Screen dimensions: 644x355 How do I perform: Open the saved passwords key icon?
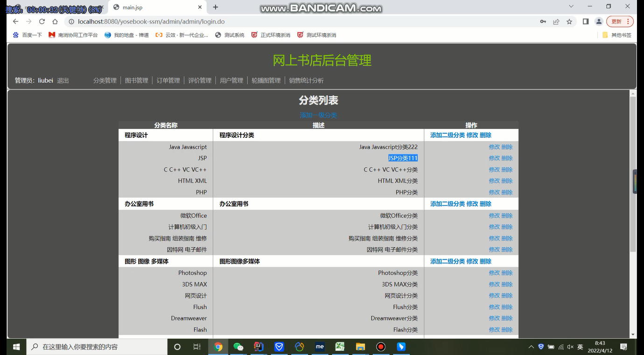click(x=543, y=21)
